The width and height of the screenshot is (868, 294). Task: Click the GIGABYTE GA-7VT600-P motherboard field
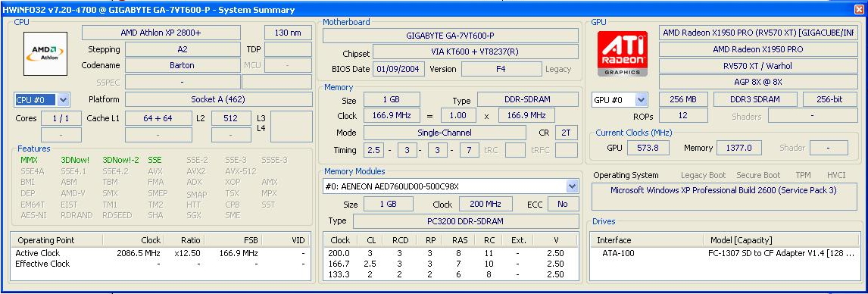450,36
